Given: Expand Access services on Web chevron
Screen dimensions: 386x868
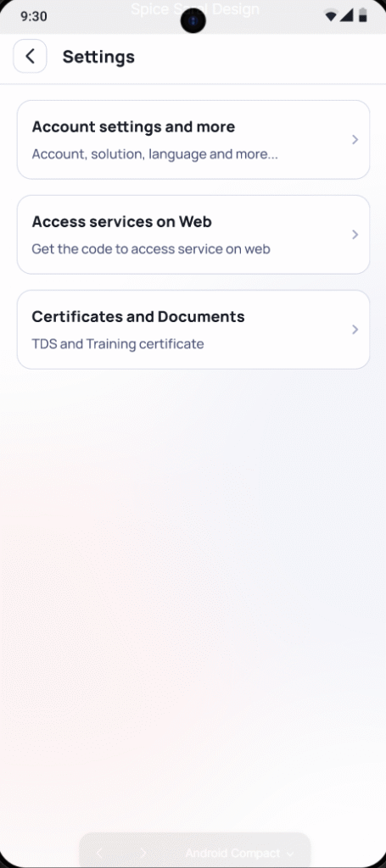Looking at the screenshot, I should (355, 235).
